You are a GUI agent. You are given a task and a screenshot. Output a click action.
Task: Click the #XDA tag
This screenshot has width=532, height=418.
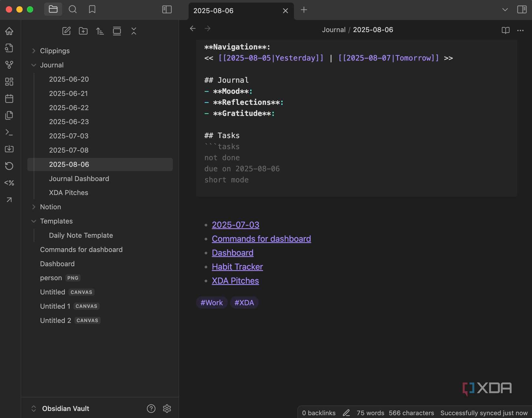tap(244, 302)
